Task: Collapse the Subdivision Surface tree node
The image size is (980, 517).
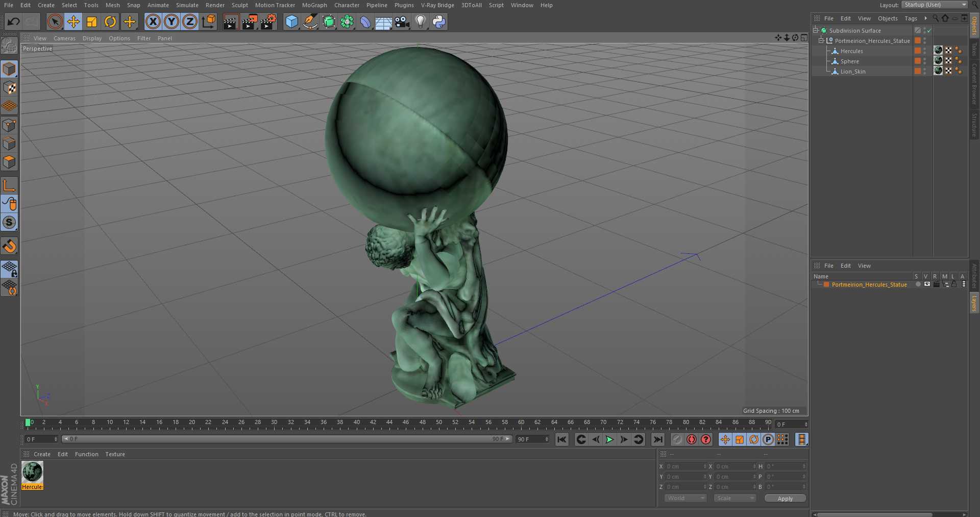Action: pos(816,30)
